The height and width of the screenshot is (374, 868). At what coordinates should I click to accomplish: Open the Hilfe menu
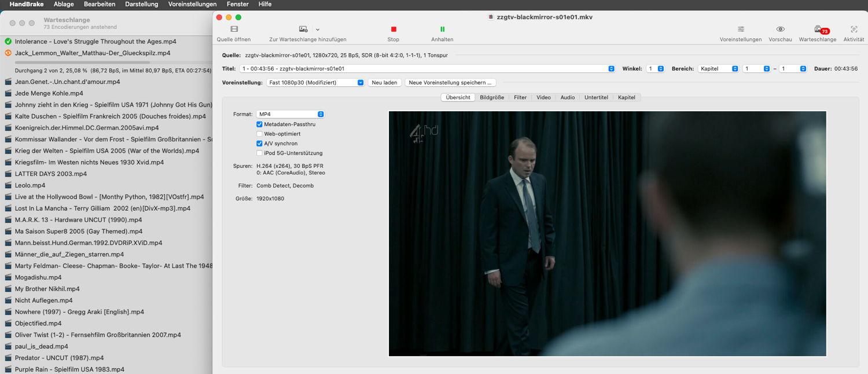tap(264, 4)
